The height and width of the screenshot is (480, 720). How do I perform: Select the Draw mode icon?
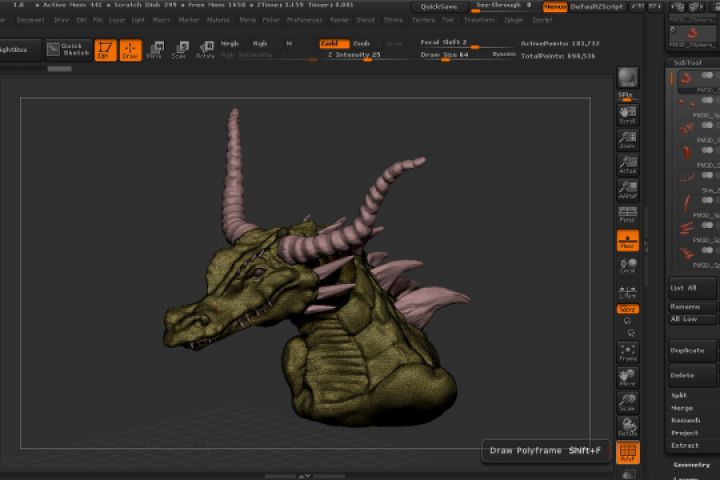pos(130,50)
